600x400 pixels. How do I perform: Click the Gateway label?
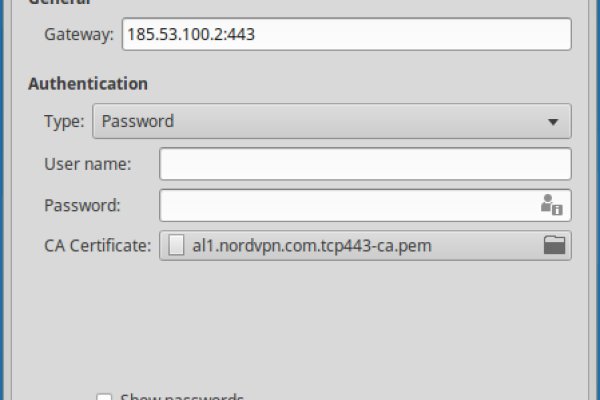tap(79, 35)
